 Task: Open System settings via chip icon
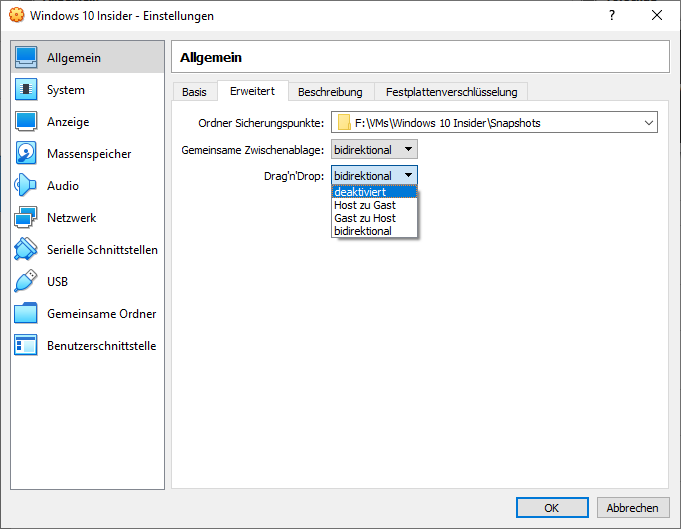(x=27, y=90)
